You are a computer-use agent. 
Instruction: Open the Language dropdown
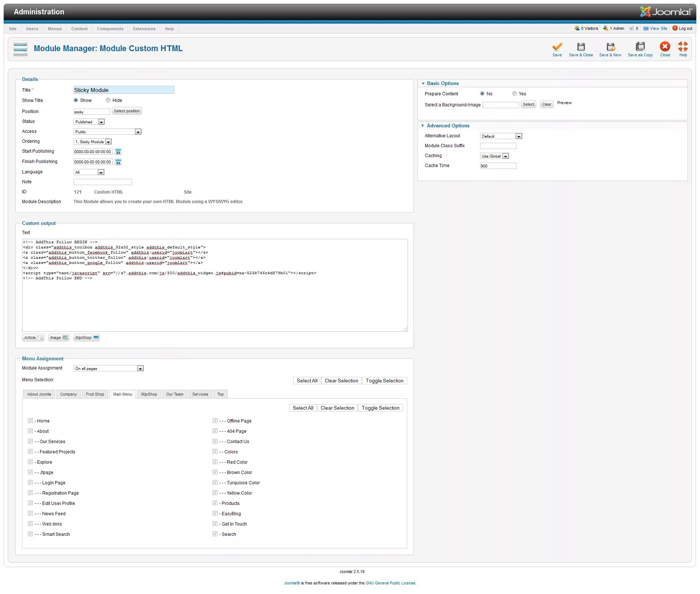pyautogui.click(x=89, y=172)
